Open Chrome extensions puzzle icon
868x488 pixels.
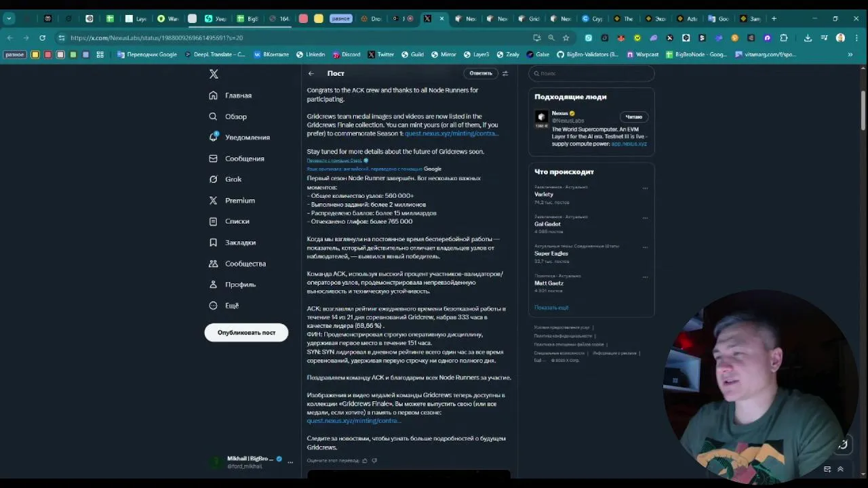pyautogui.click(x=784, y=38)
